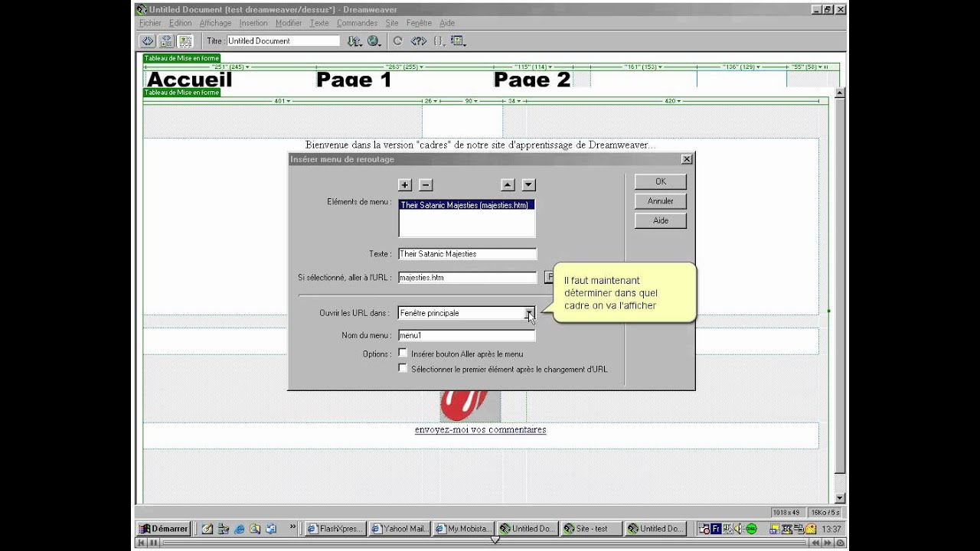This screenshot has width=980, height=551.
Task: Add a menu item with plus button
Action: click(x=405, y=184)
